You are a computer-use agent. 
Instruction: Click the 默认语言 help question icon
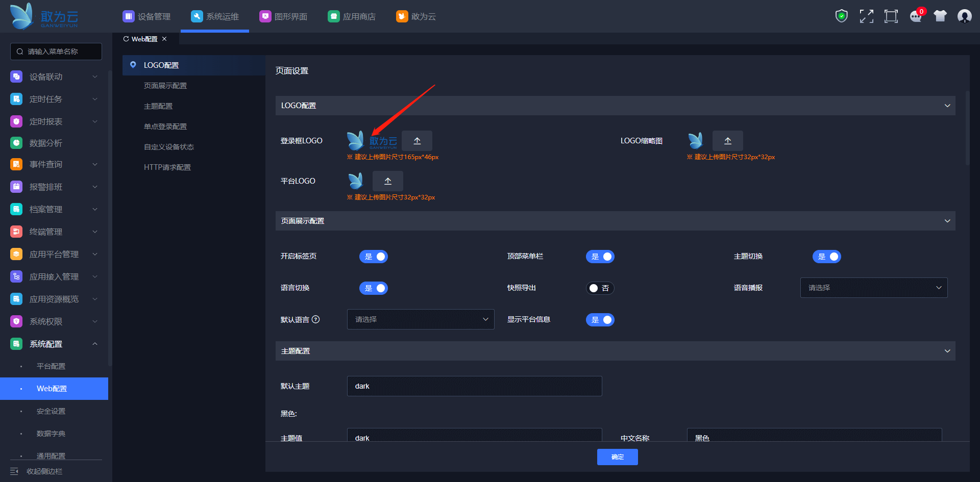(x=316, y=319)
